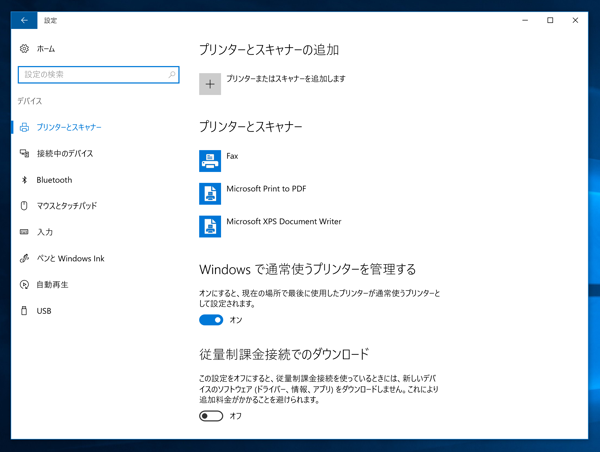
Task: Enable the metered connection download toggle
Action: click(x=211, y=416)
